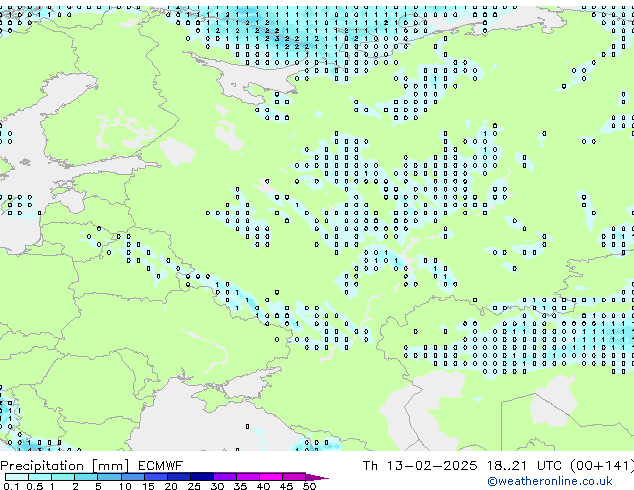Click the '(00+141)' forecast offset text

[602, 466]
